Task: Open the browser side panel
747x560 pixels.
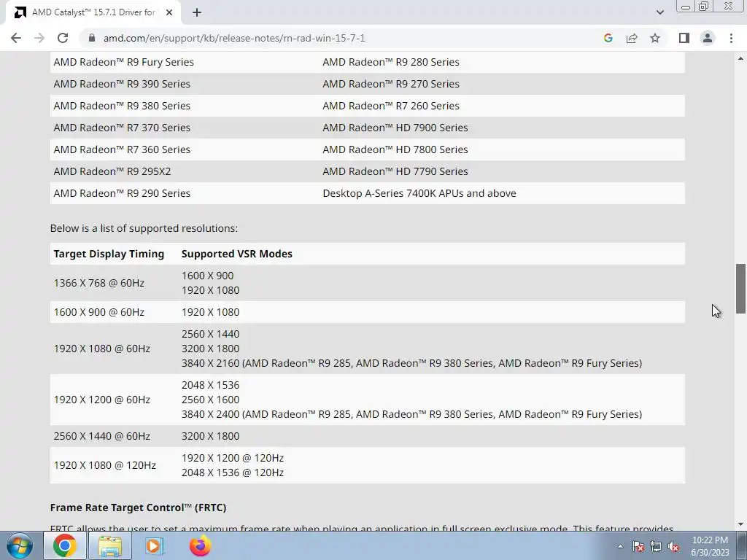Action: coord(684,38)
